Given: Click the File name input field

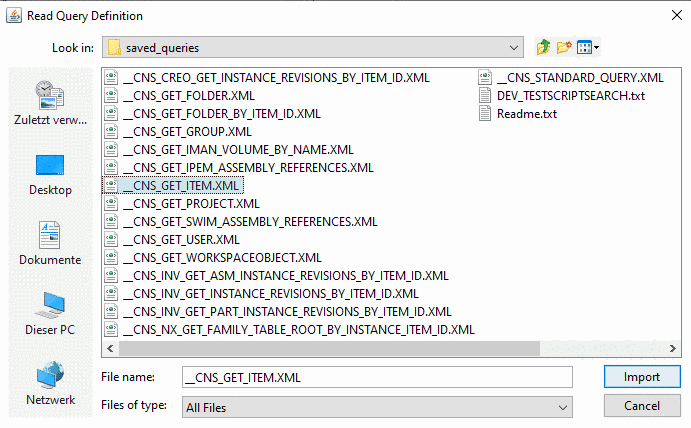Looking at the screenshot, I should [x=376, y=377].
